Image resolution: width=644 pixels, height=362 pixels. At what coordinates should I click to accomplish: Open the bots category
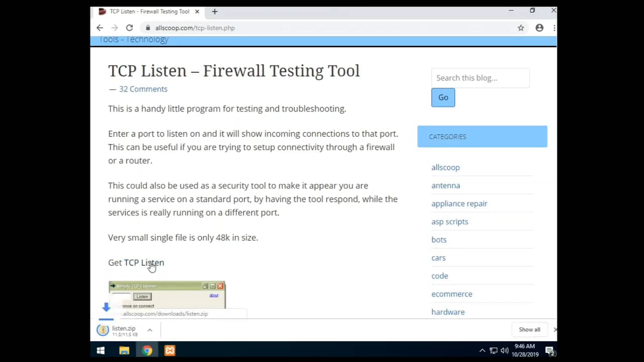(439, 240)
